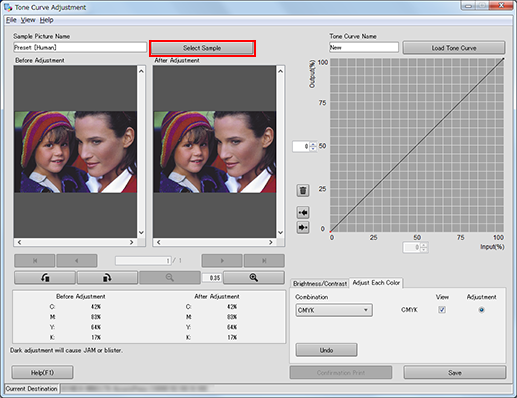This screenshot has width=517, height=398.
Task: Click the Tone Curve Name field
Action: [364, 47]
